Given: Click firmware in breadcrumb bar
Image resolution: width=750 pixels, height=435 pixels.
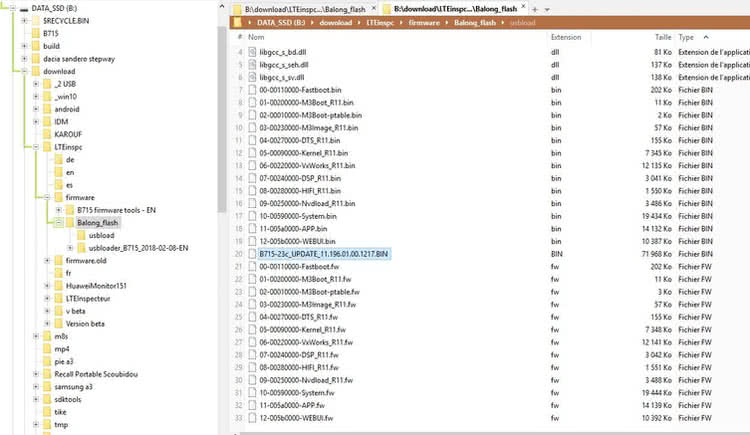Looking at the screenshot, I should 424,22.
